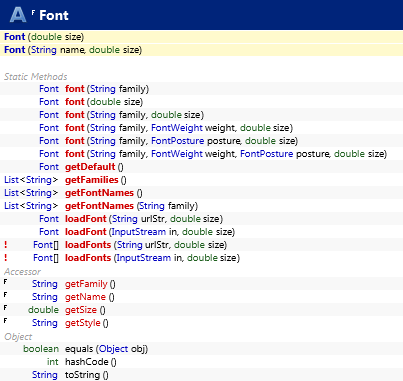This screenshot has width=403, height=381.
Task: Click final 'F' marker beside getName
Action: pos(5,295)
